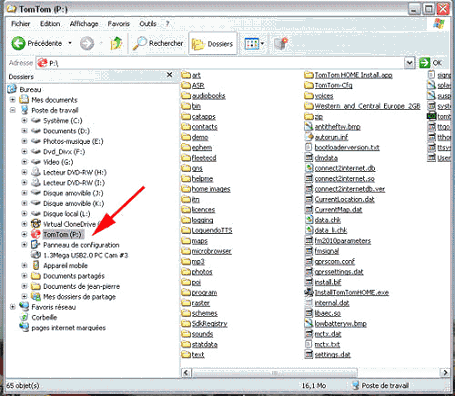Screen dimensions: 455x396
Task: Close the Dossiers side panel
Action: [x=169, y=75]
